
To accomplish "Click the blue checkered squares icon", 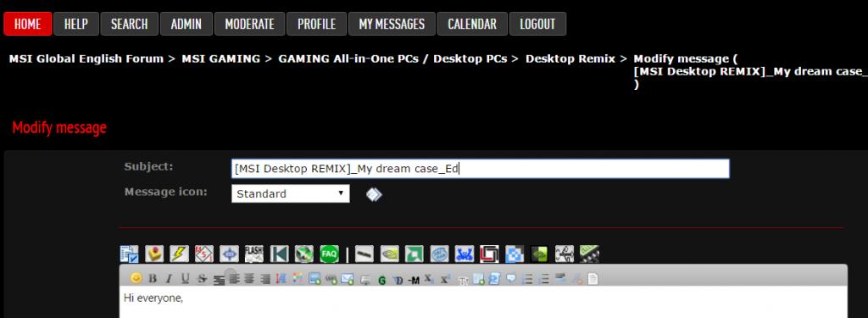I will (515, 254).
